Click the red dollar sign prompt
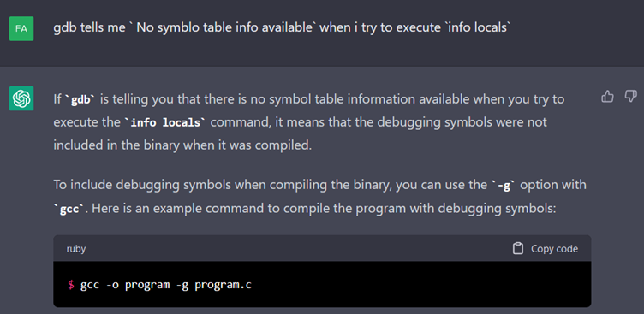 click(x=71, y=285)
